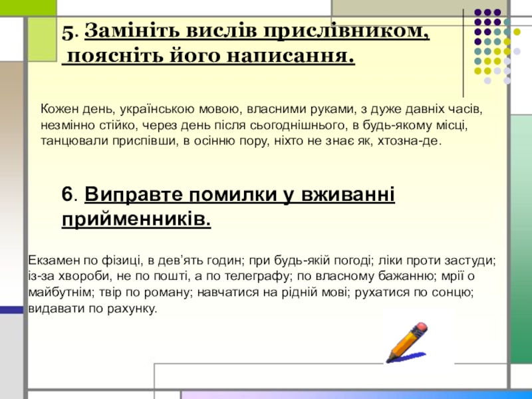This screenshot has width=532, height=399.
Task: Click the phrase 'видавати по рахунку.'
Action: pyautogui.click(x=92, y=309)
